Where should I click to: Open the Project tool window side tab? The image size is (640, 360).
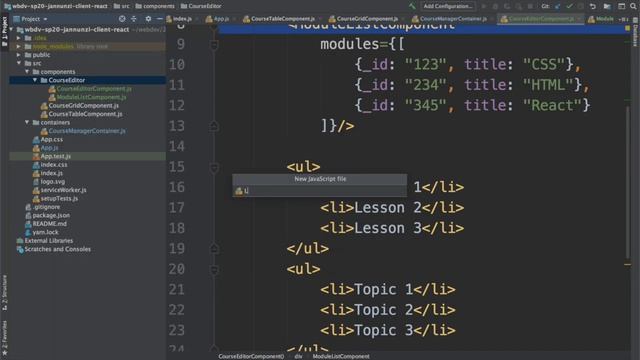4,32
